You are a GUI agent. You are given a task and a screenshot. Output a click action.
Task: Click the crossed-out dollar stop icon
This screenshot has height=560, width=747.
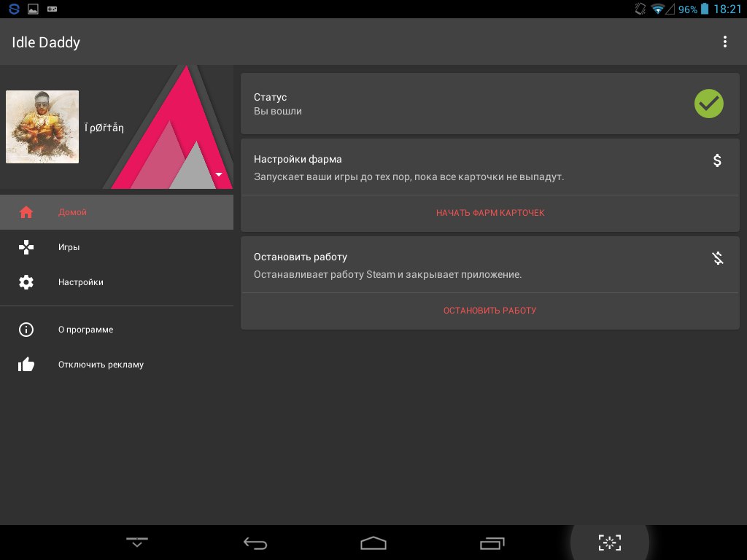point(717,258)
